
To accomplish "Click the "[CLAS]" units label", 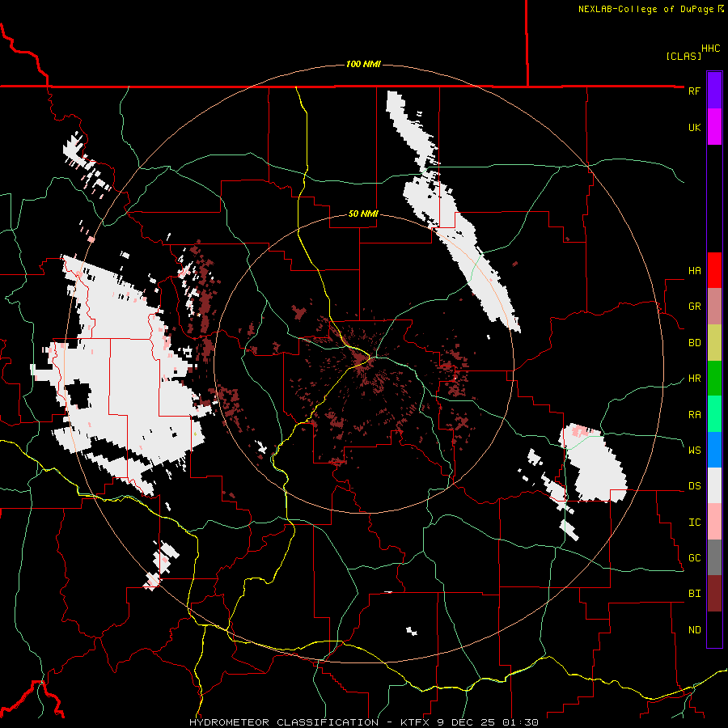I will coord(684,57).
